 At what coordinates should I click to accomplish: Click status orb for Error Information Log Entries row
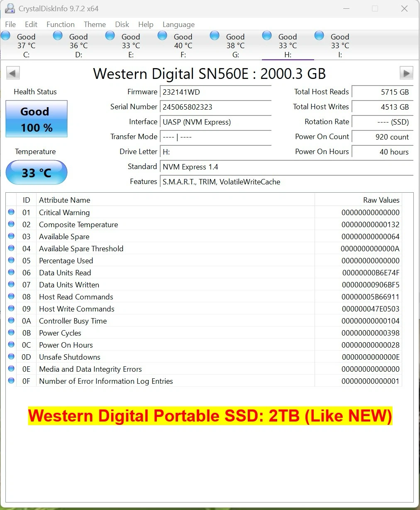tap(11, 380)
